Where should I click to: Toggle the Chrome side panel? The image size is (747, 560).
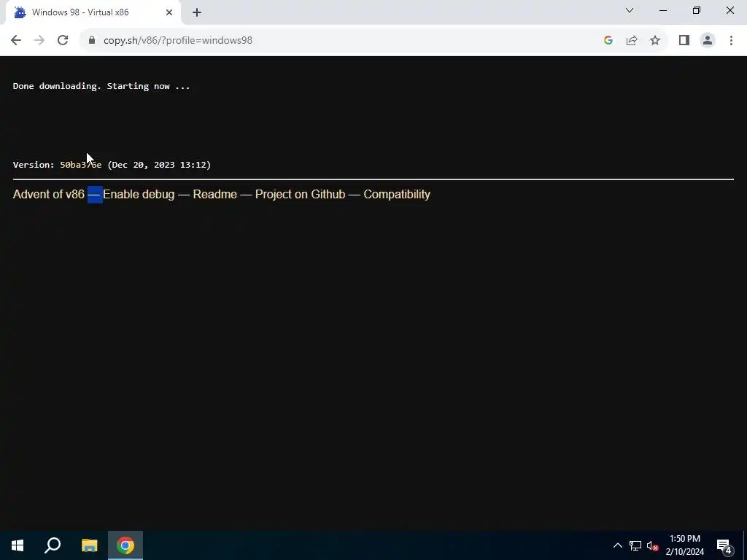click(684, 41)
